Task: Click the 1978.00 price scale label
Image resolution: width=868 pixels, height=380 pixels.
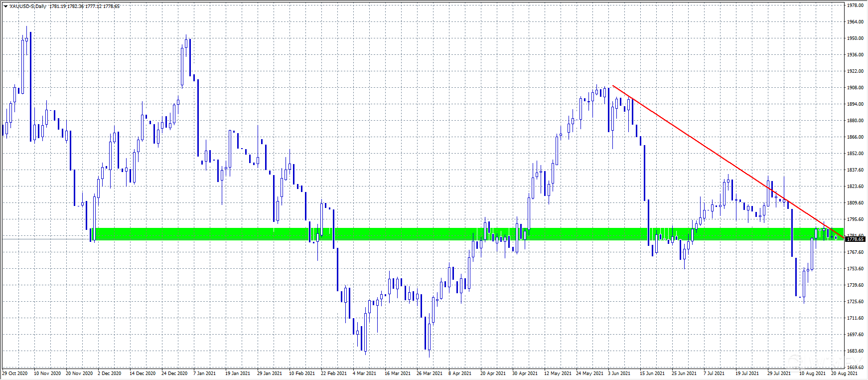Action: pos(855,5)
